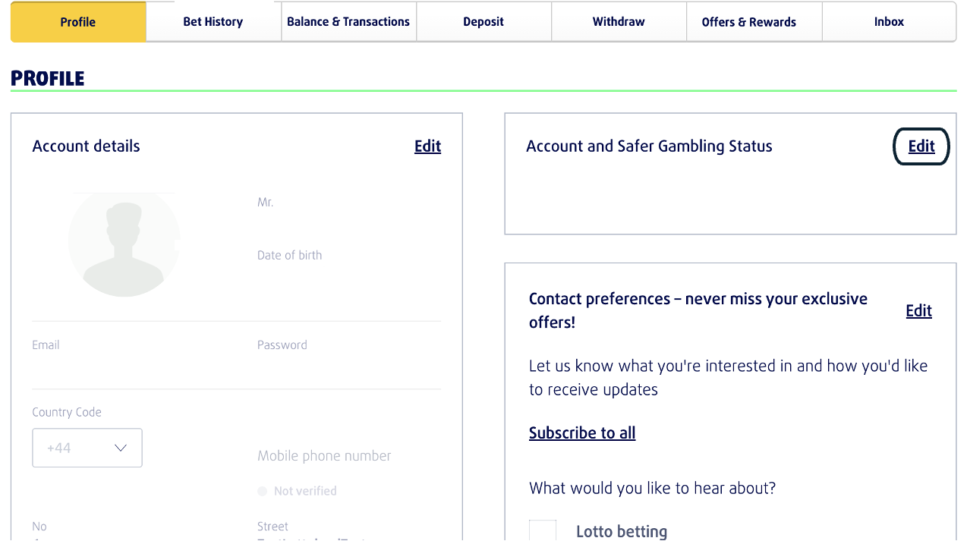Edit the Contact preferences section
Image resolution: width=967 pixels, height=560 pixels.
pos(918,310)
